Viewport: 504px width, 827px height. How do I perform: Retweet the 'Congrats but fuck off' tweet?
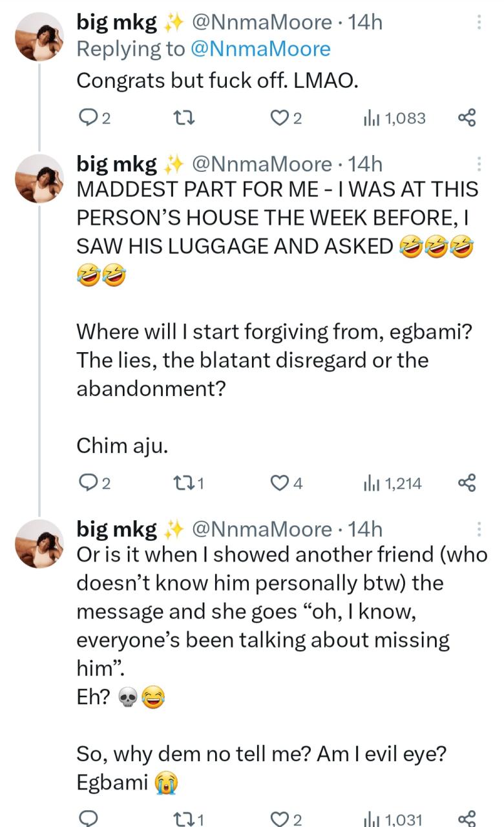click(185, 118)
